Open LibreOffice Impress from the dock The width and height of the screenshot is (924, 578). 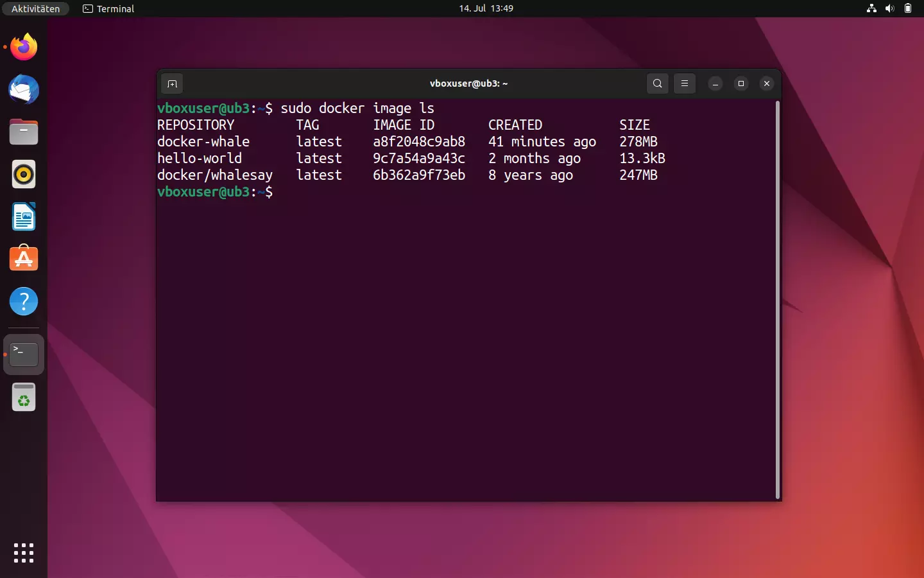[x=23, y=216]
